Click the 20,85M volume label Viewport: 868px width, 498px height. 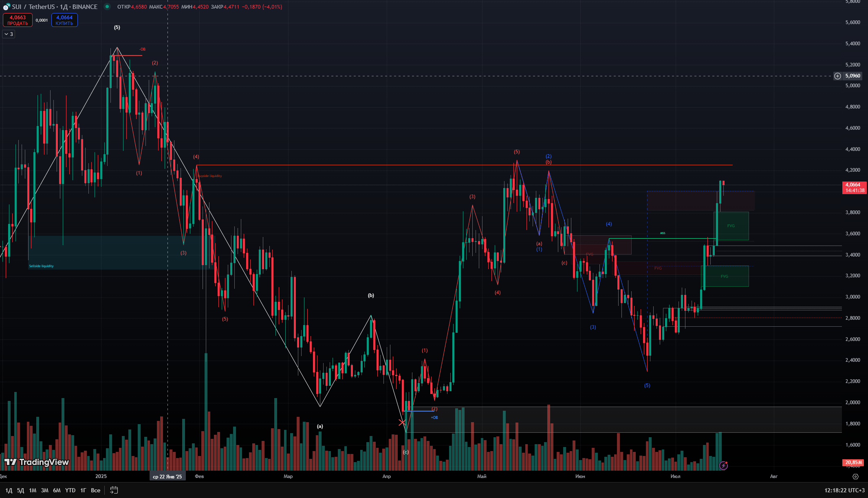(853, 463)
